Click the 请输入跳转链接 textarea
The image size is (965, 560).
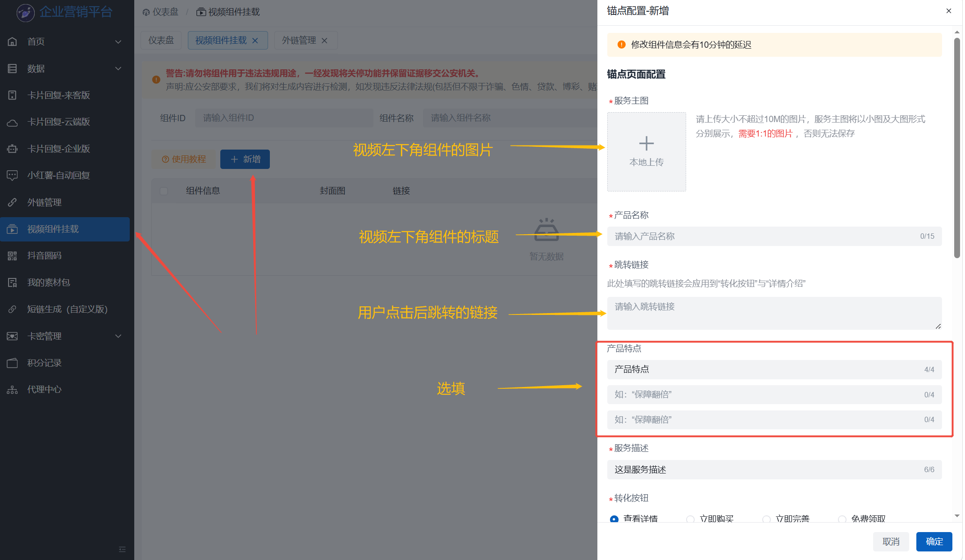pos(774,313)
